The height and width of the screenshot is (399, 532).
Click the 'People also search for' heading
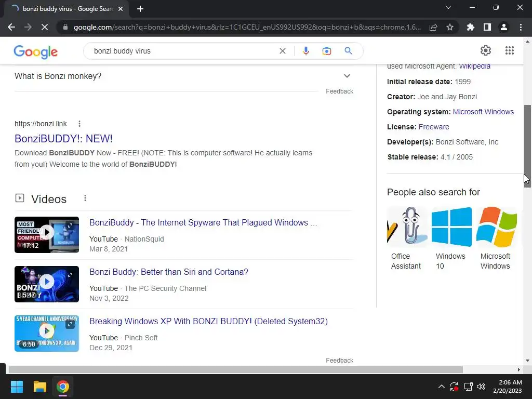coord(433,192)
